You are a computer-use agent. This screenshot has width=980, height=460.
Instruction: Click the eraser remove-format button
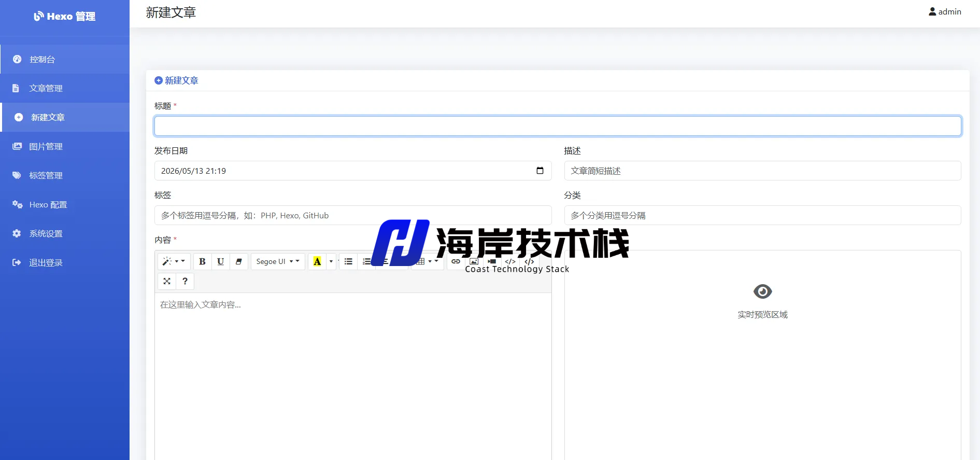pyautogui.click(x=239, y=261)
